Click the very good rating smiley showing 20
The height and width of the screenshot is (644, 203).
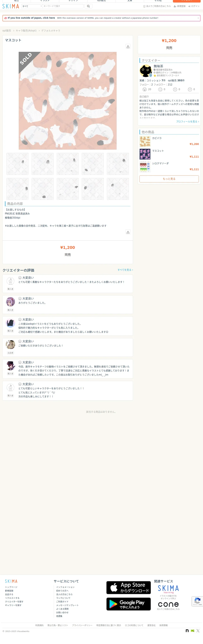(x=145, y=90)
